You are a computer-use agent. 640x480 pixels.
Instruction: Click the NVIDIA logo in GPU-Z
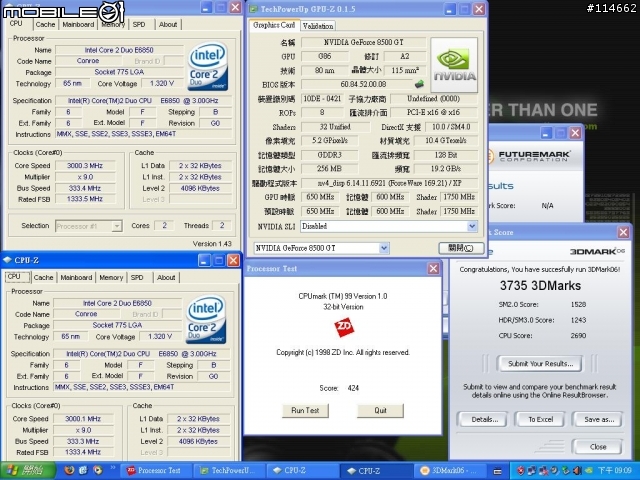(454, 65)
